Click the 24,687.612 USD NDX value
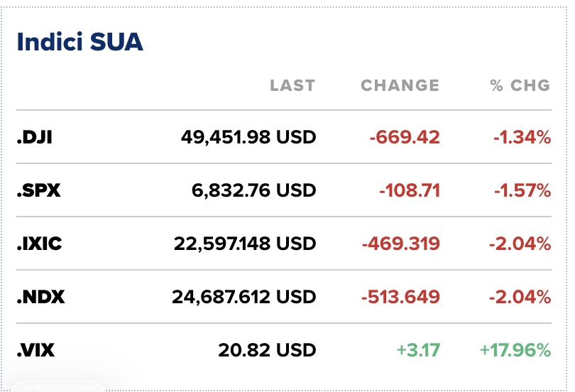 (243, 297)
